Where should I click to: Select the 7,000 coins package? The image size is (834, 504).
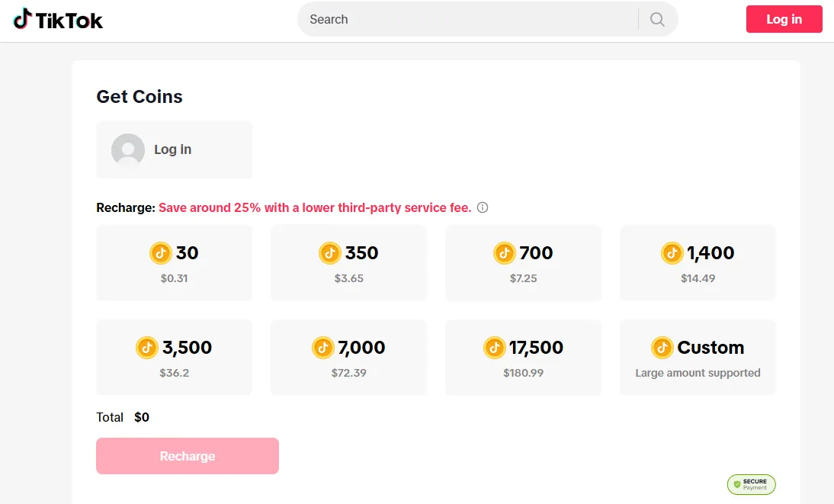348,357
